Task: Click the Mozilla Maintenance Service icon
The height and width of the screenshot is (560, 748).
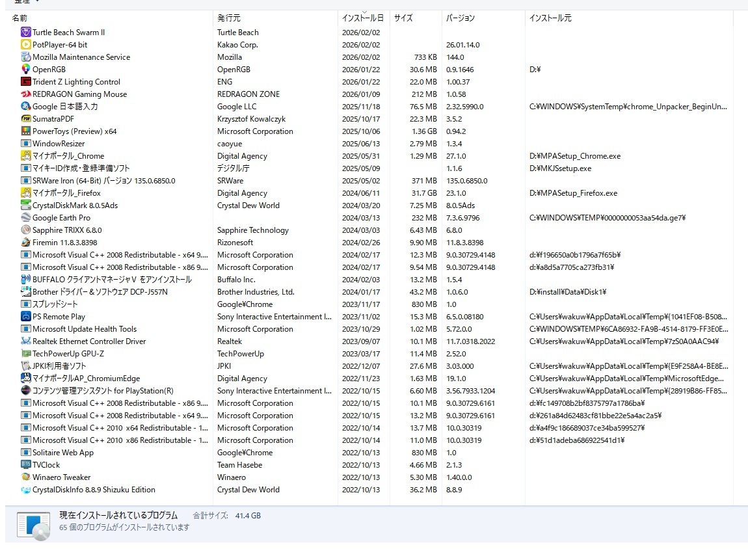Action: tap(26, 57)
